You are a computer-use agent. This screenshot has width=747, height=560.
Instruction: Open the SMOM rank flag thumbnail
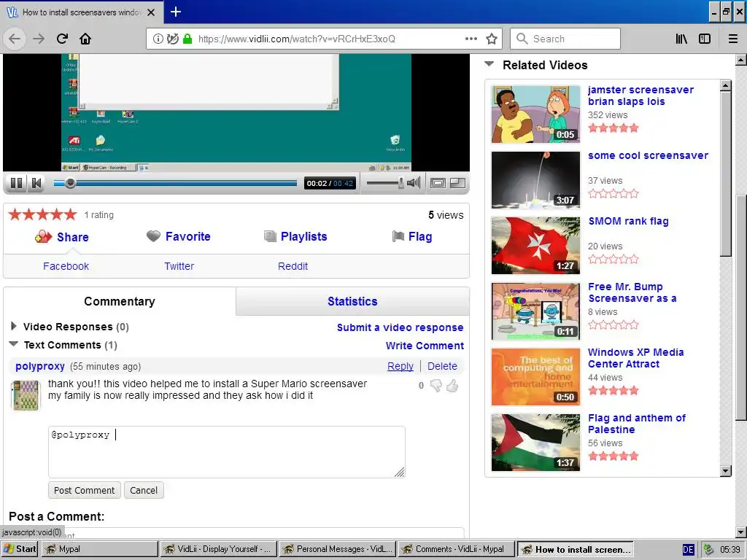pyautogui.click(x=535, y=246)
